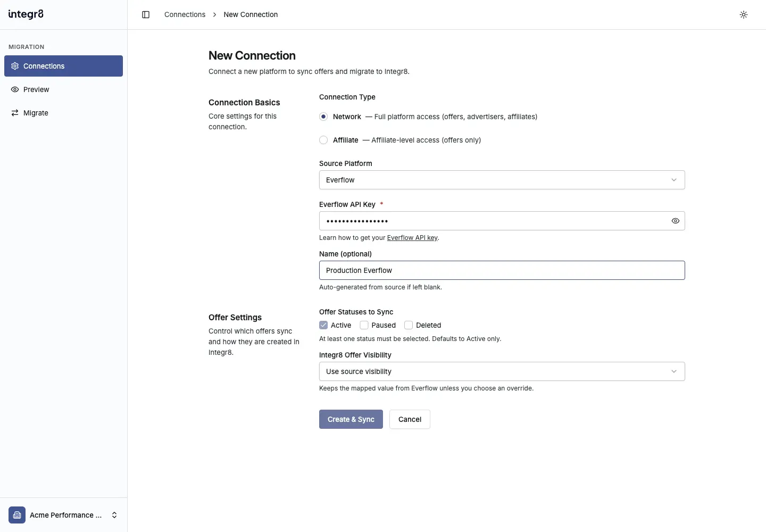Uncheck the Active offer status

click(x=323, y=325)
